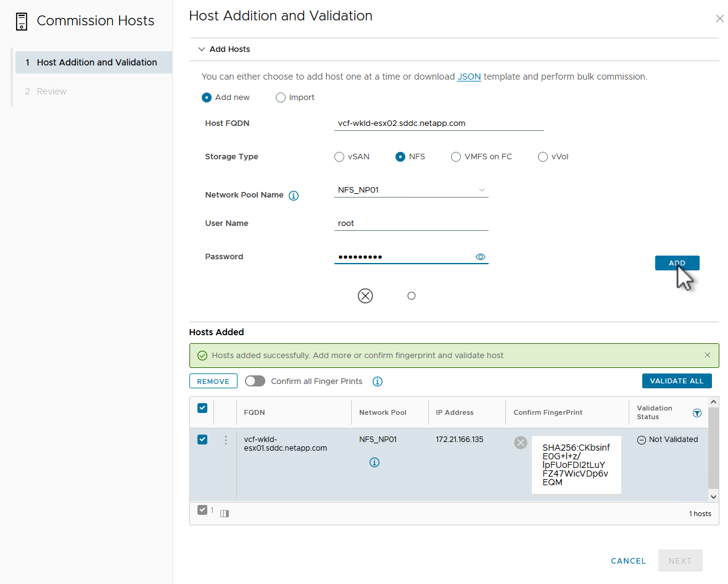Enable Confirm all Finger Prints toggle
The image size is (728, 584).
(255, 382)
